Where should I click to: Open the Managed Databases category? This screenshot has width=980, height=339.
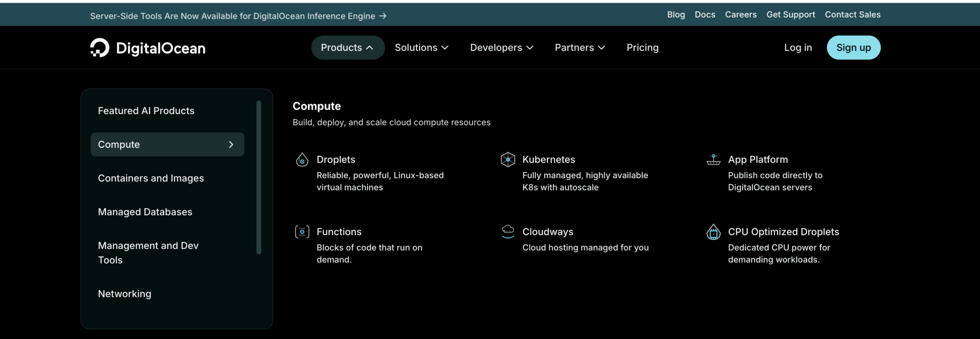(145, 212)
